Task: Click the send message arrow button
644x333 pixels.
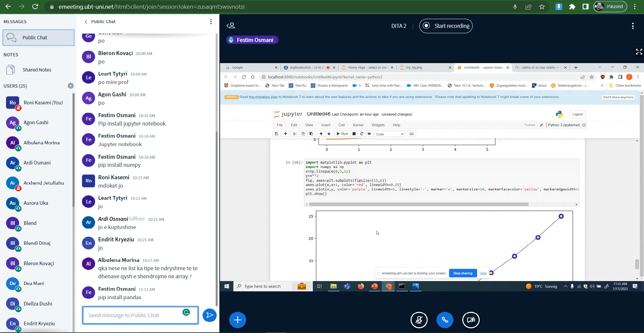Action: (x=209, y=315)
